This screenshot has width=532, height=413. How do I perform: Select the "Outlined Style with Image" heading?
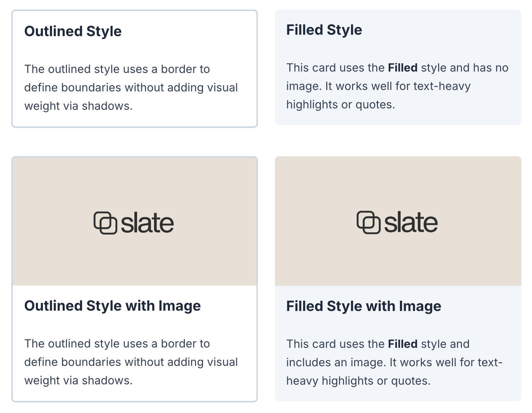pyautogui.click(x=112, y=306)
